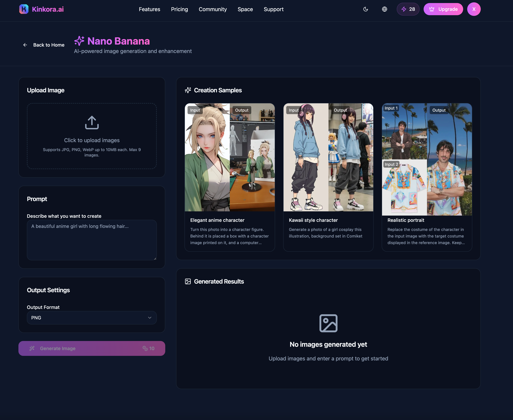Click the lightning credits icon showing 28
Image resolution: width=513 pixels, height=420 pixels.
(x=404, y=9)
